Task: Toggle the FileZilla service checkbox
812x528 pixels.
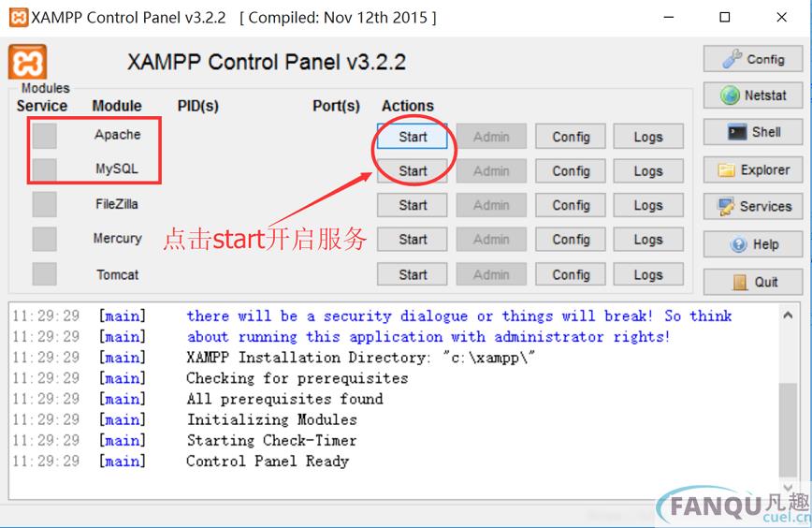Action: coord(45,205)
